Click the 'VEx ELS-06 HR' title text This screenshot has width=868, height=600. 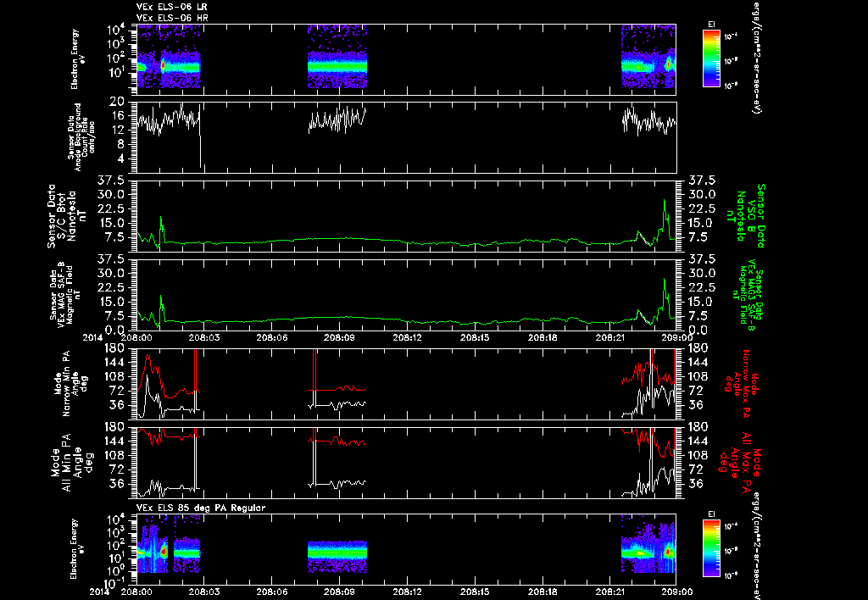point(171,18)
